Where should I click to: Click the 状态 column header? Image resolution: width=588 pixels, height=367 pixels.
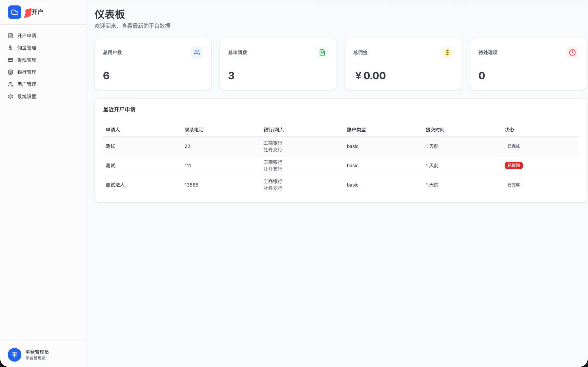point(509,130)
